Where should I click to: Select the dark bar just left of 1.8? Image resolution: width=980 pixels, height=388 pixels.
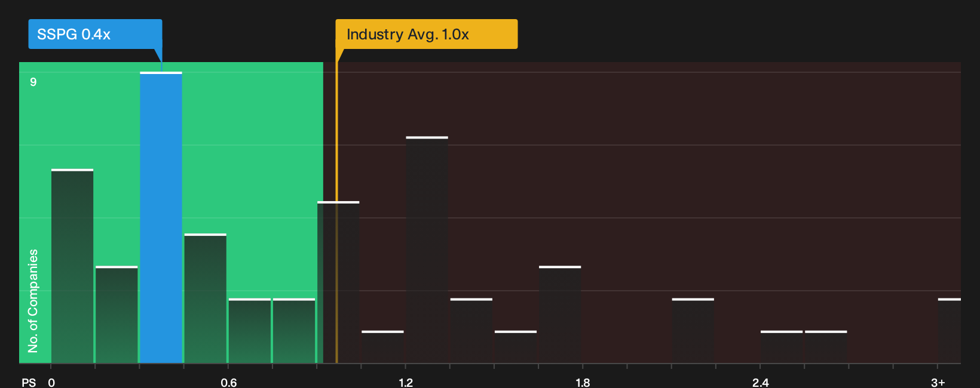pos(560,315)
